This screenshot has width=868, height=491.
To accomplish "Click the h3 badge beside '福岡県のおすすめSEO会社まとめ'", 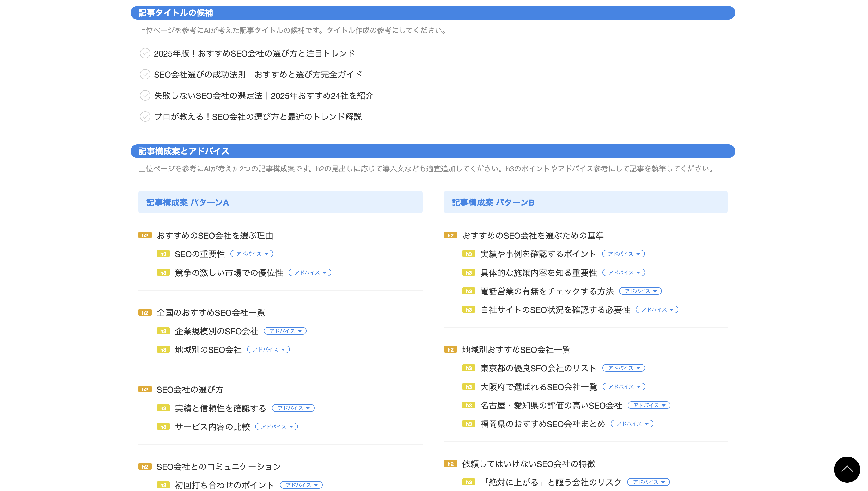I will 469,424.
